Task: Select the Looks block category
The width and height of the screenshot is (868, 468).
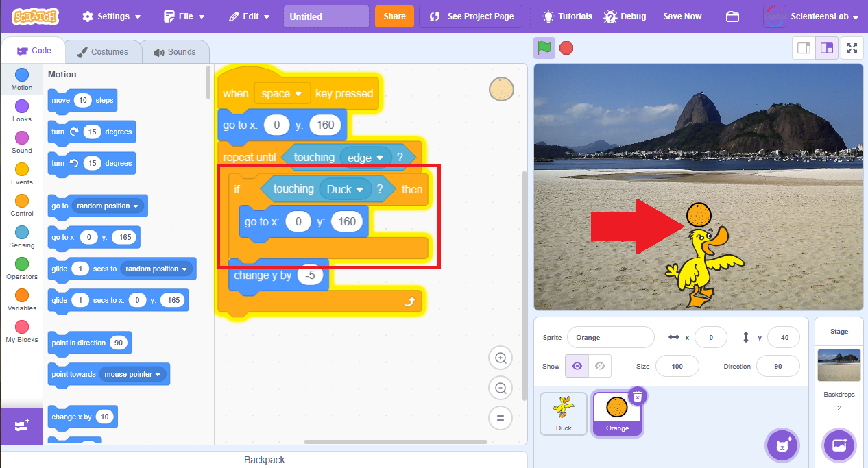Action: point(22,110)
